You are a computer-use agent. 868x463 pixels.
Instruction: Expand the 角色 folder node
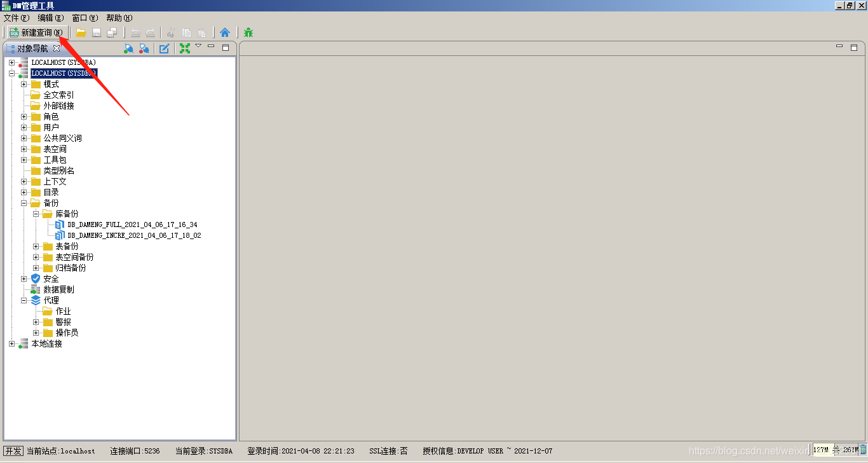(24, 116)
